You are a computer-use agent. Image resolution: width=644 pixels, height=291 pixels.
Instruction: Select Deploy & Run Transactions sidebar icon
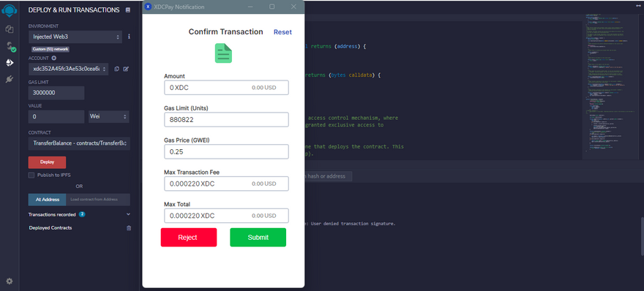point(10,62)
